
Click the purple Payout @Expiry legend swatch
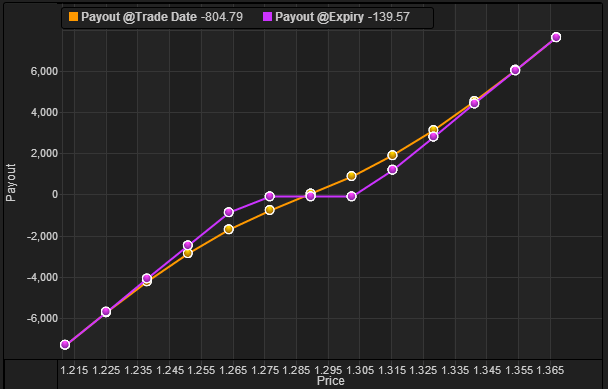[268, 17]
